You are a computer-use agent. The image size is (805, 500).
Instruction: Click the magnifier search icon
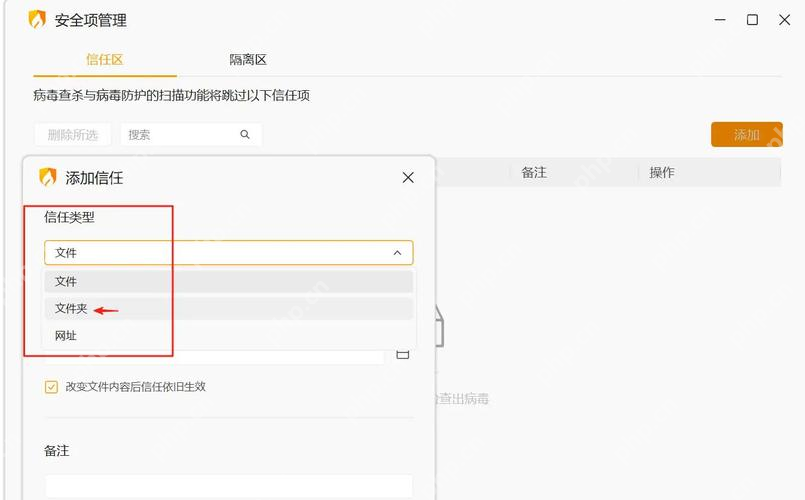click(x=245, y=134)
